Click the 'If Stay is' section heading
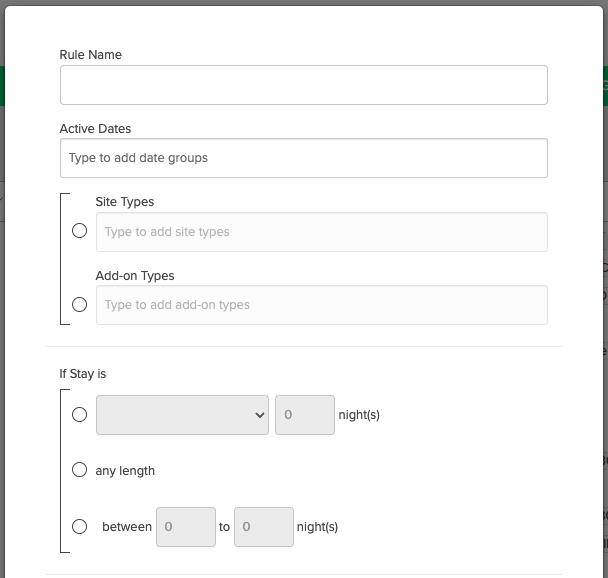The height and width of the screenshot is (578, 608). pyautogui.click(x=83, y=374)
